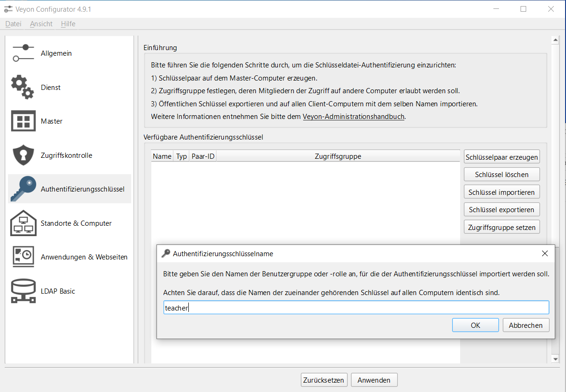Close the Authentifizierungsschlüsselname dialog
This screenshot has width=566, height=392.
pyautogui.click(x=544, y=253)
